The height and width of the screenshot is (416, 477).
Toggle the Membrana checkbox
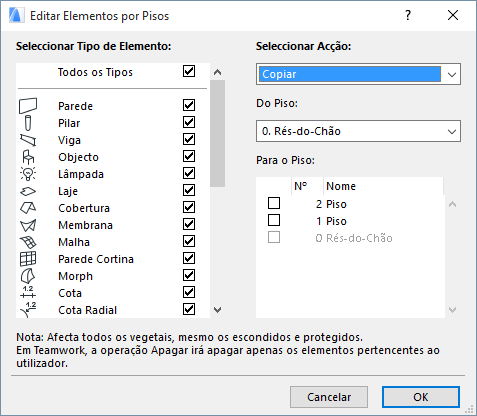click(189, 224)
